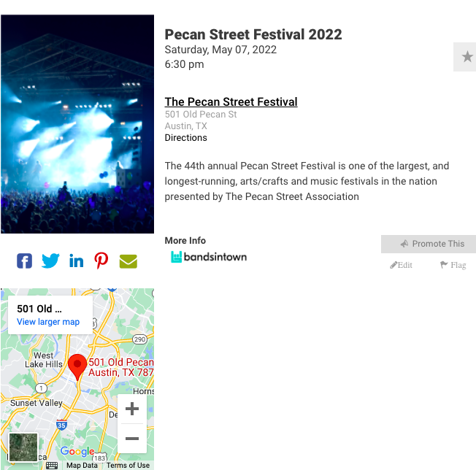The image size is (476, 470).
Task: Click the Edit event link
Action: [402, 265]
